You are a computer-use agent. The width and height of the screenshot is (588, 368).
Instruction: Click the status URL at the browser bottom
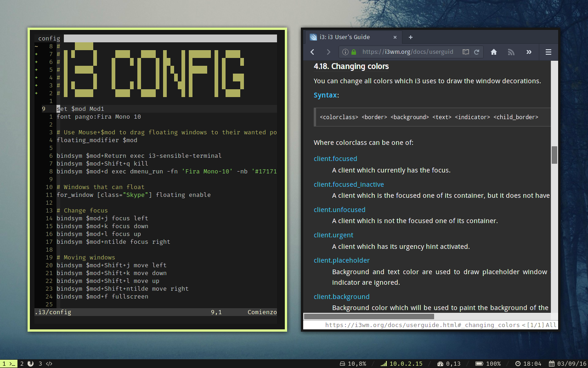point(422,325)
